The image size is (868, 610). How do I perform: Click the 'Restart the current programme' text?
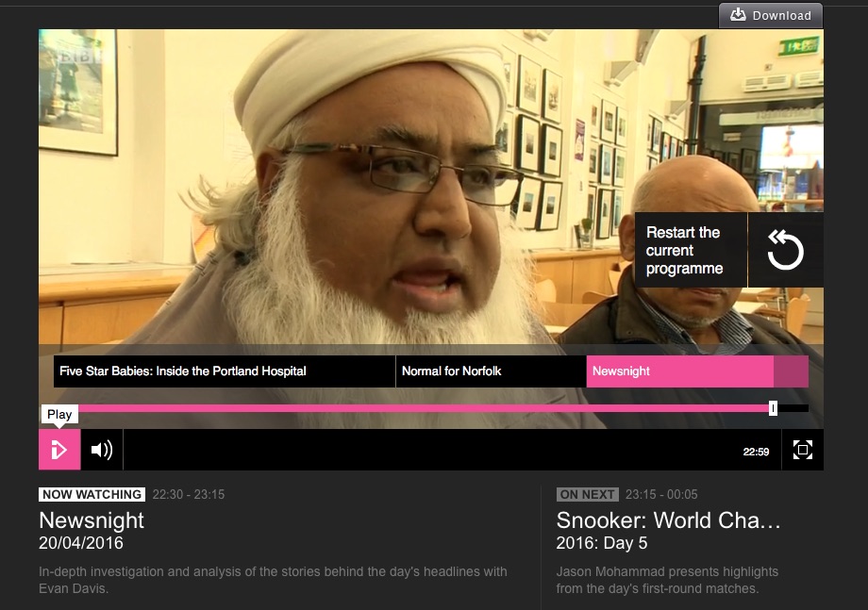tap(685, 250)
